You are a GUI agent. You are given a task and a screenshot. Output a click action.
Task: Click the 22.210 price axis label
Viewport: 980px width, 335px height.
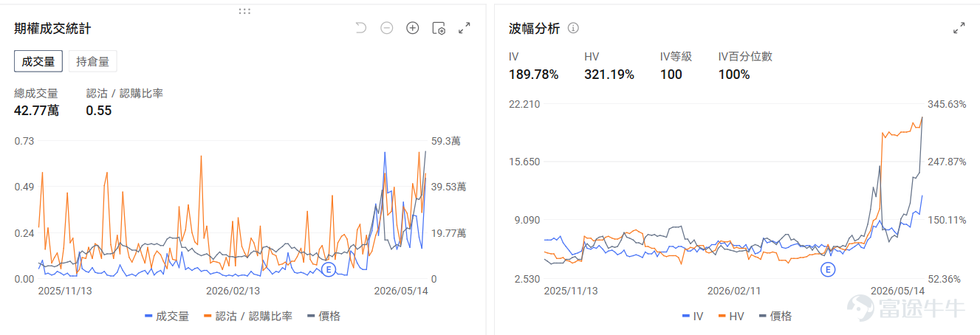(524, 104)
